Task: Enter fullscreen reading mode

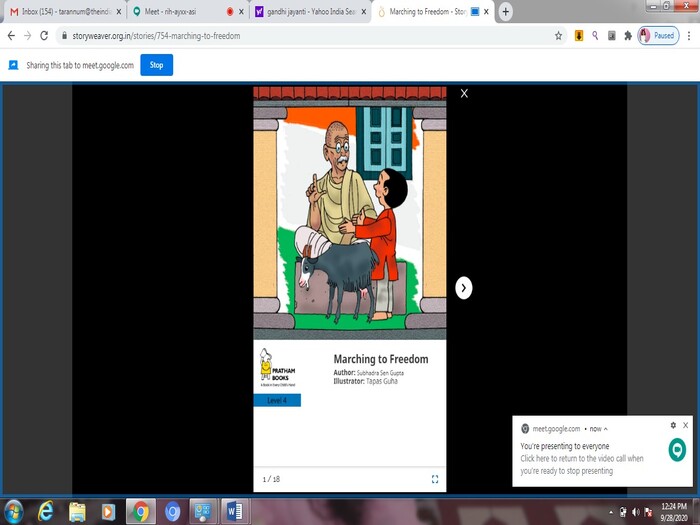Action: point(435,479)
